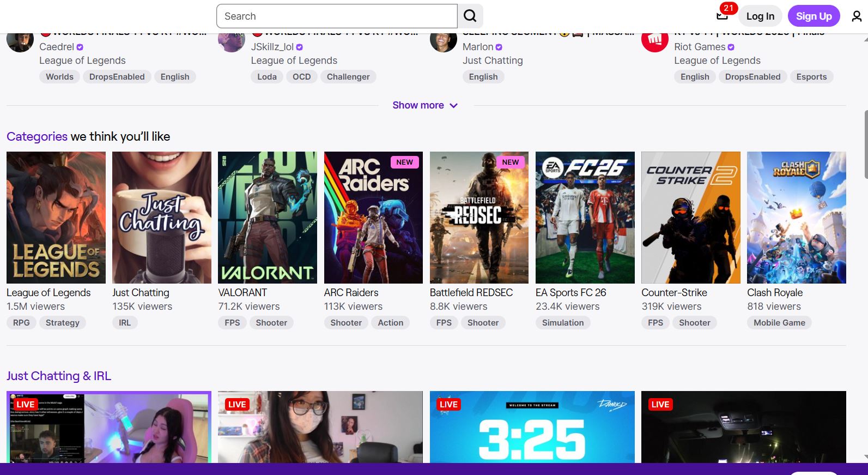Expand the list with Show more

(x=418, y=105)
